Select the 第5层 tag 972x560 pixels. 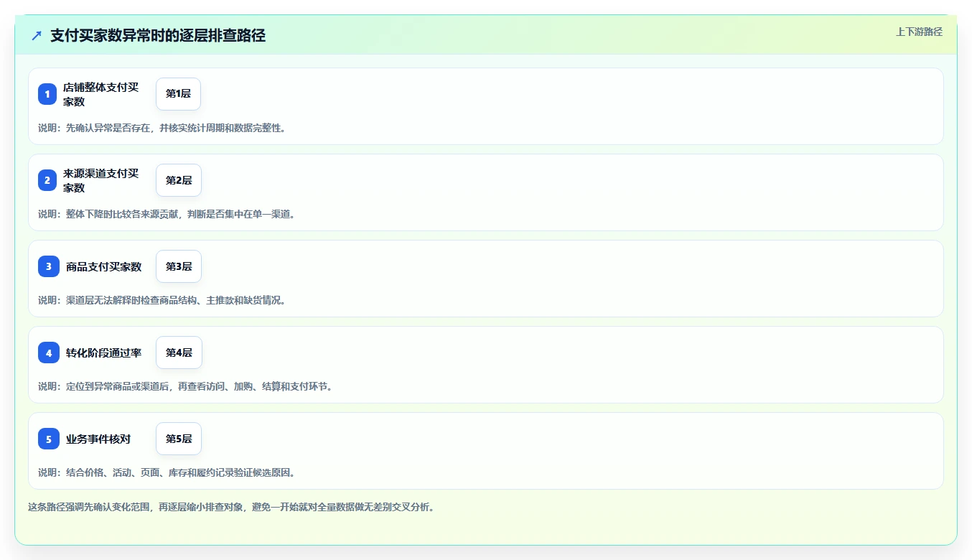[x=179, y=439]
